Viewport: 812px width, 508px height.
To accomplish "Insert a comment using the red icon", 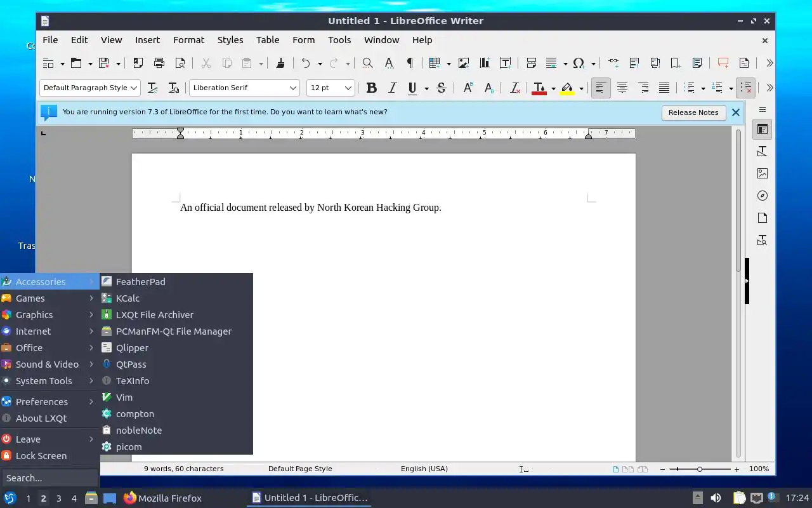I will [x=723, y=63].
